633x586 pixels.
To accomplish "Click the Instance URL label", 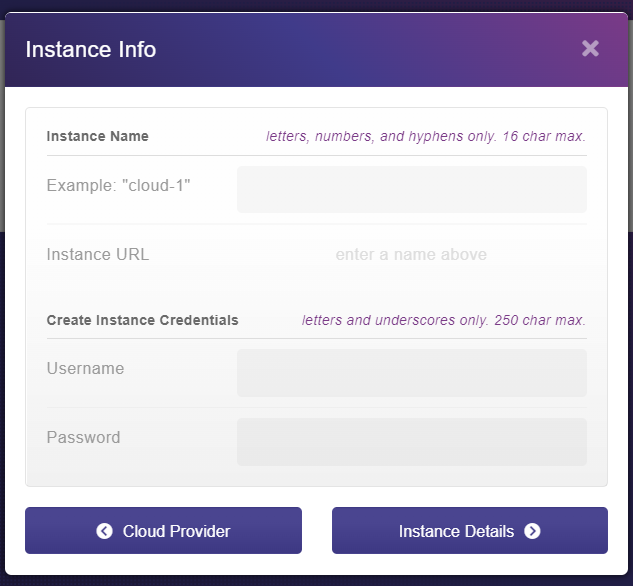I will click(x=98, y=254).
